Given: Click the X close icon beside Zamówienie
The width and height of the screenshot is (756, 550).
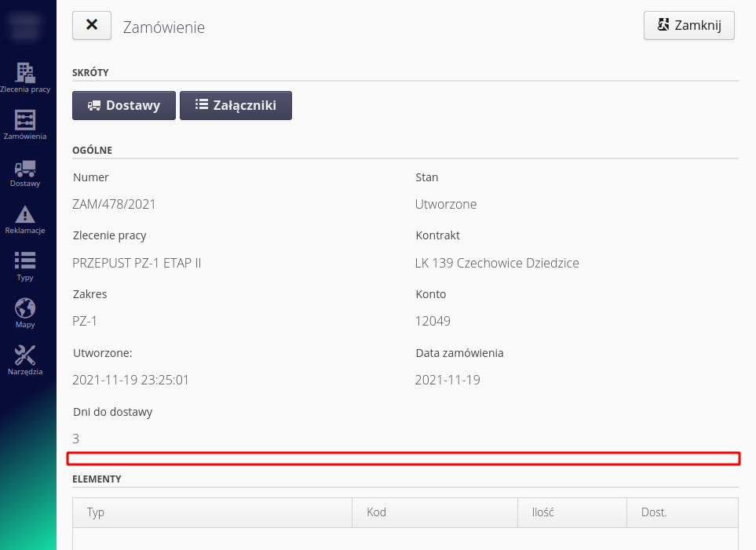Looking at the screenshot, I should pos(92,25).
